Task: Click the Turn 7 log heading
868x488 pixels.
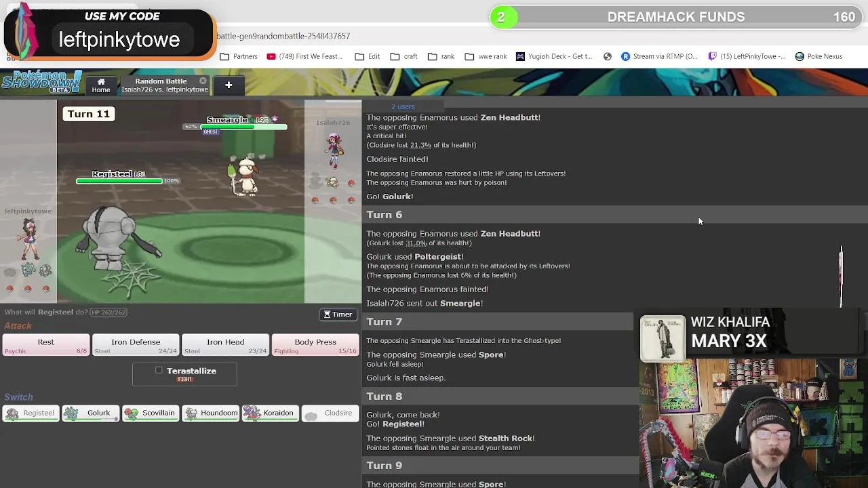Action: tap(384, 322)
